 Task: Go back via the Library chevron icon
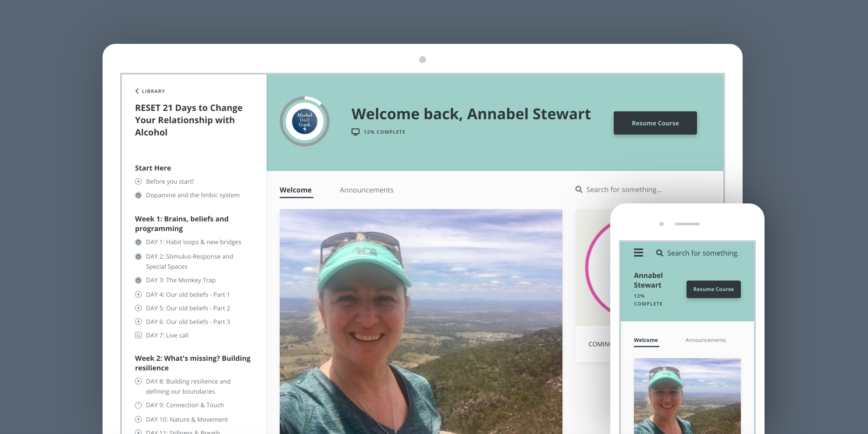click(x=137, y=91)
